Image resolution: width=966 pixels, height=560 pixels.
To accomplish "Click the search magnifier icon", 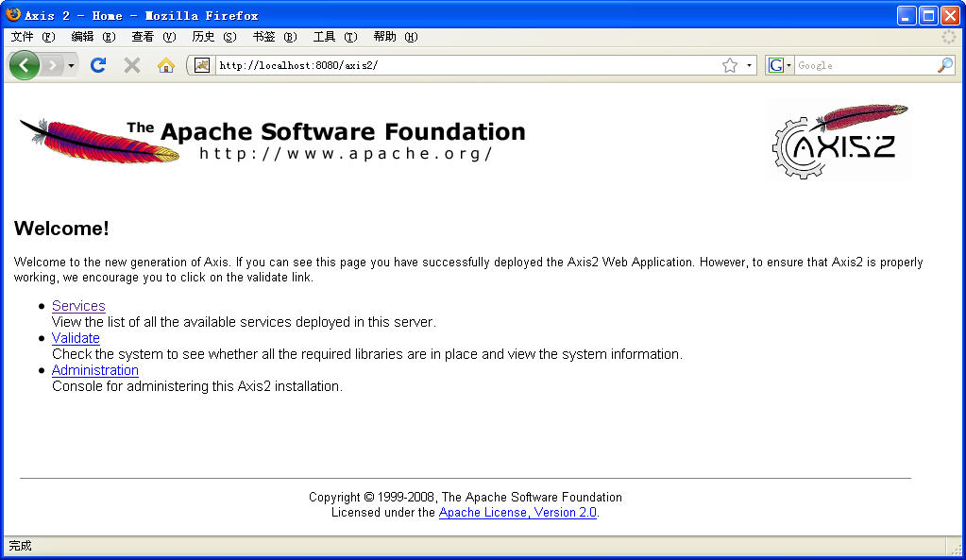I will coord(943,64).
